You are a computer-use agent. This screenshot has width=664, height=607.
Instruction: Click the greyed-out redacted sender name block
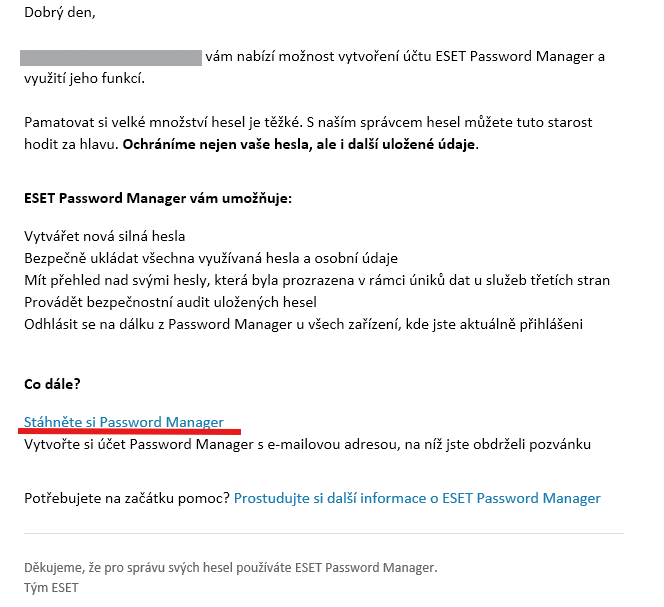(x=111, y=58)
